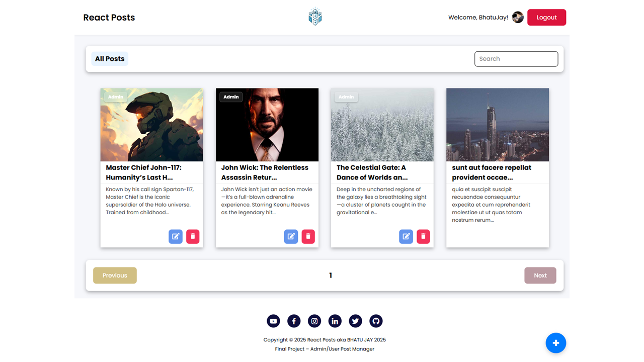The height and width of the screenshot is (362, 644).
Task: Click the Next pagination button
Action: (x=540, y=275)
